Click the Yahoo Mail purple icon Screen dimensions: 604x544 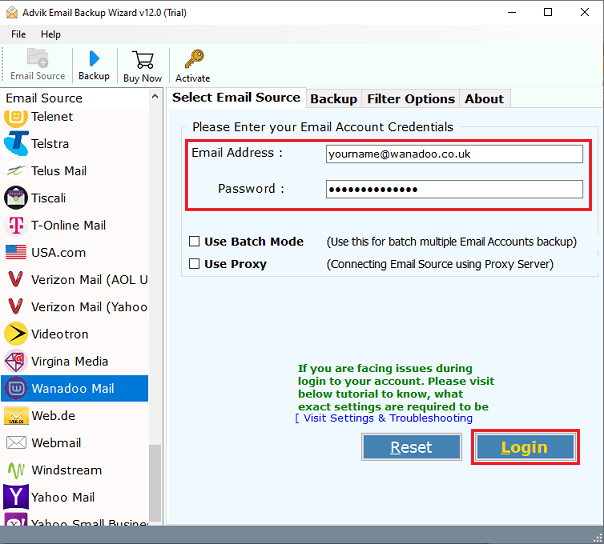click(x=16, y=497)
